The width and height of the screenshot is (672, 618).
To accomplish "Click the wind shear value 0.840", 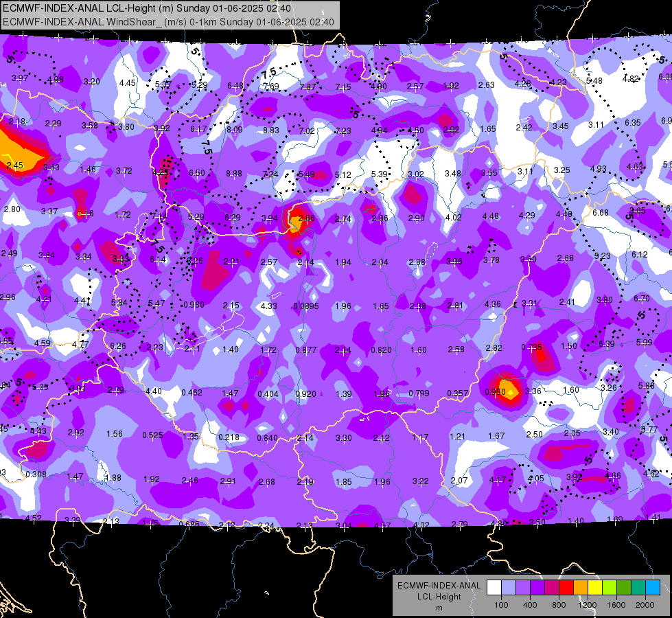I will point(267,438).
